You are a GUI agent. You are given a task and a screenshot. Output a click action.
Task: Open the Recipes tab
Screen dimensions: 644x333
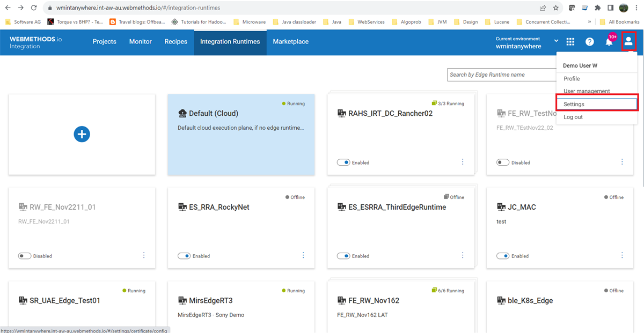point(176,42)
